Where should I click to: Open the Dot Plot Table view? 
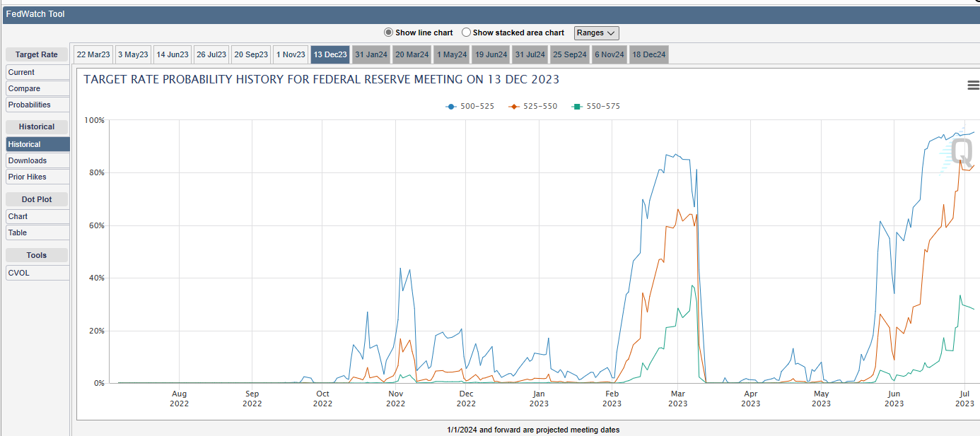37,232
